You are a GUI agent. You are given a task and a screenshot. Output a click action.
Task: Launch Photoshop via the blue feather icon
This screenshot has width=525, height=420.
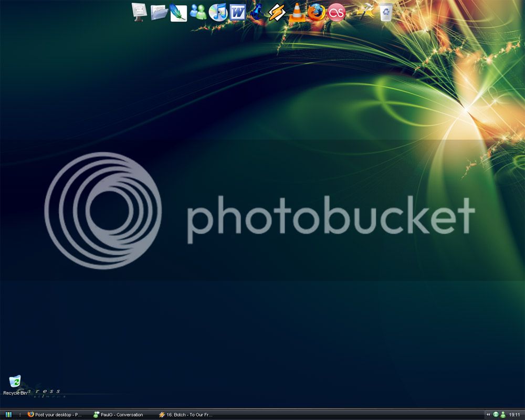coord(178,13)
